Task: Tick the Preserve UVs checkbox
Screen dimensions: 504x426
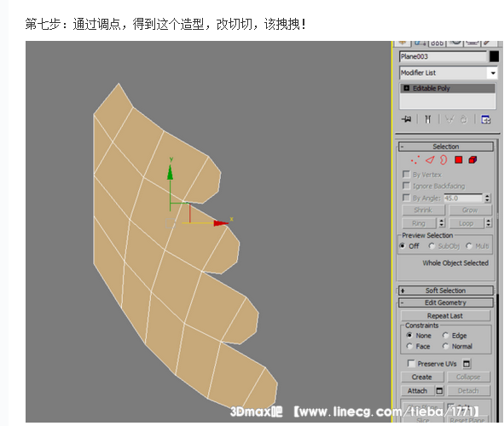Action: pos(411,363)
